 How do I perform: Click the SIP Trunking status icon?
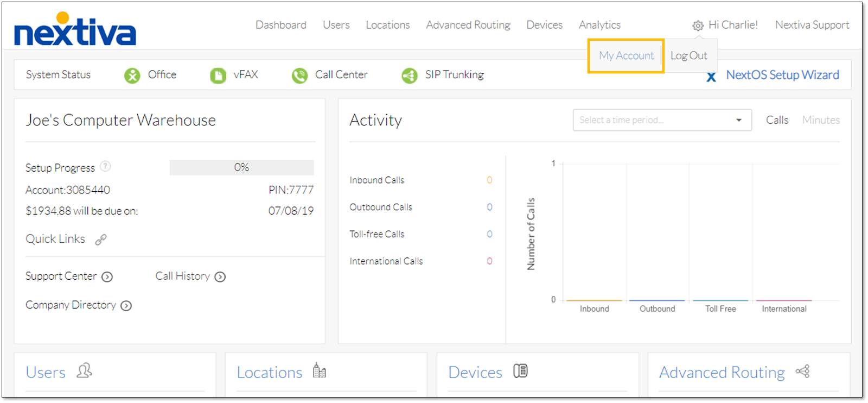click(x=410, y=75)
